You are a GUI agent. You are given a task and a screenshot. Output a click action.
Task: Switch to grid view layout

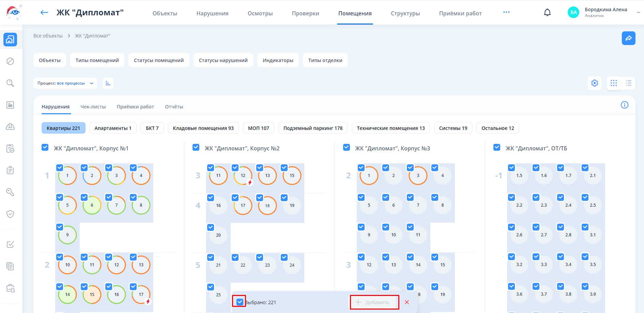[614, 83]
